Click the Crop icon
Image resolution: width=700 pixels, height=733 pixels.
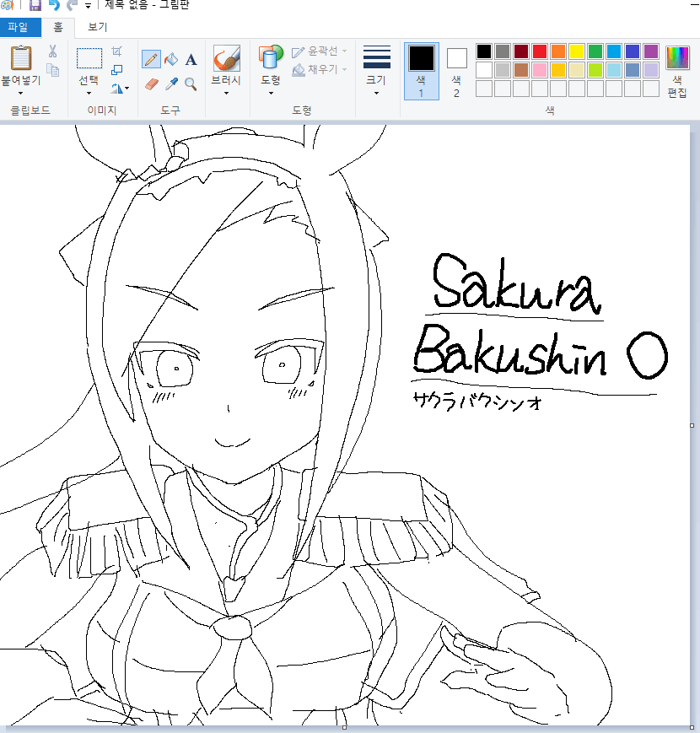117,51
